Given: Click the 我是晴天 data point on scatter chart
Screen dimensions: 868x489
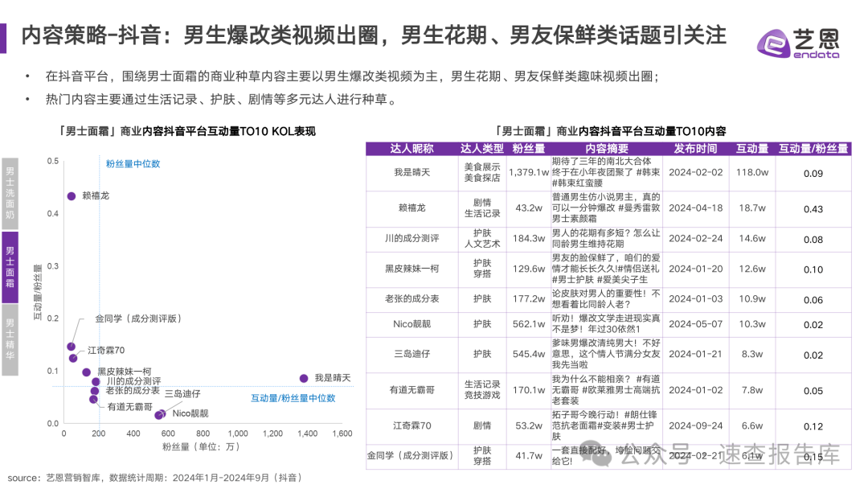Looking at the screenshot, I should point(303,378).
